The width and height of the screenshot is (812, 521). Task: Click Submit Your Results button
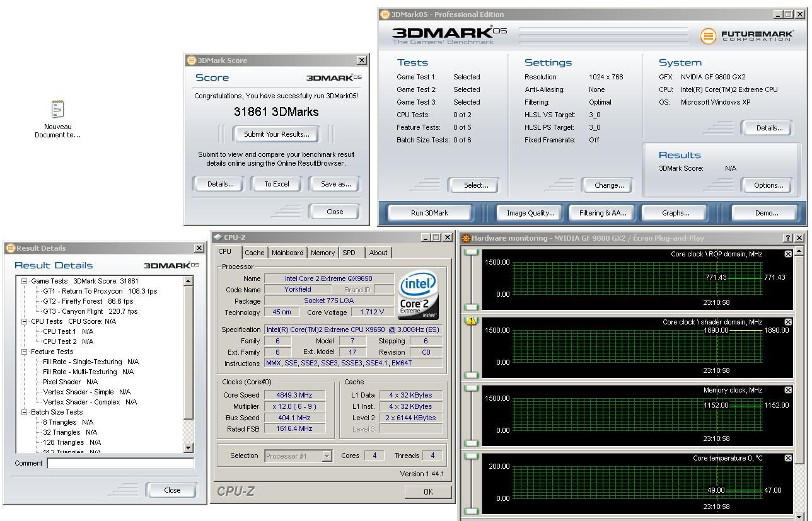277,134
